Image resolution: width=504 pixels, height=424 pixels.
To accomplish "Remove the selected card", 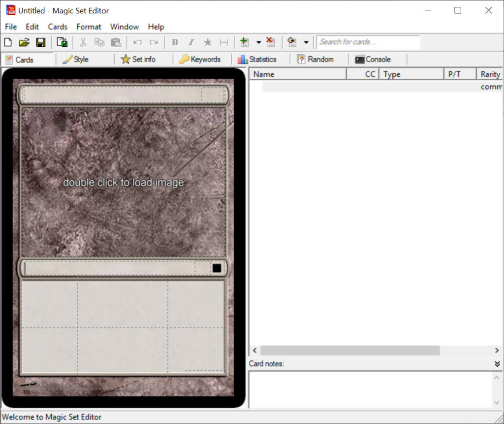I will coord(271,42).
